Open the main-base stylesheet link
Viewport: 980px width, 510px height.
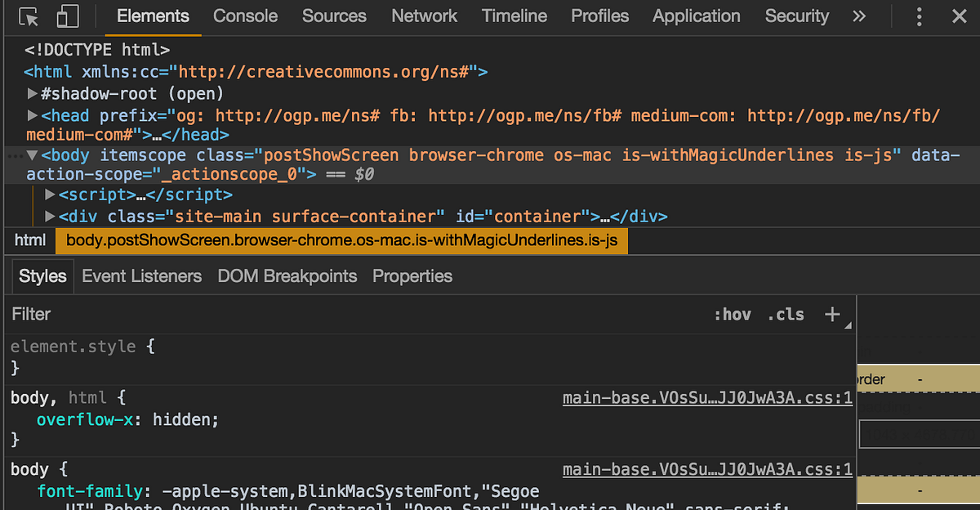707,397
